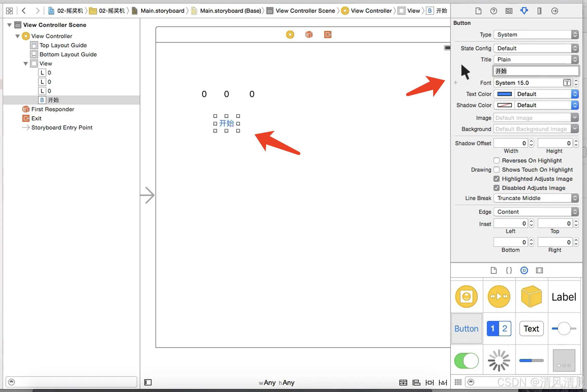
Task: Select the 开始 button on canvas
Action: coord(226,123)
